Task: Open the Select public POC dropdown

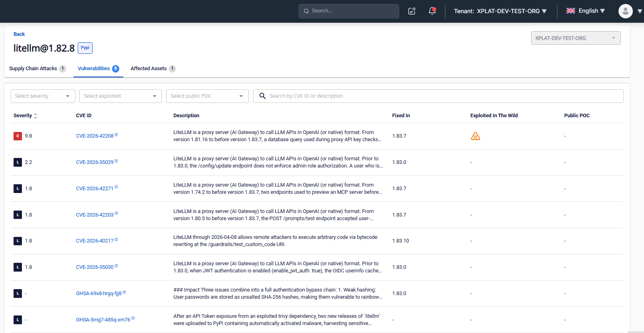Action: pos(207,96)
